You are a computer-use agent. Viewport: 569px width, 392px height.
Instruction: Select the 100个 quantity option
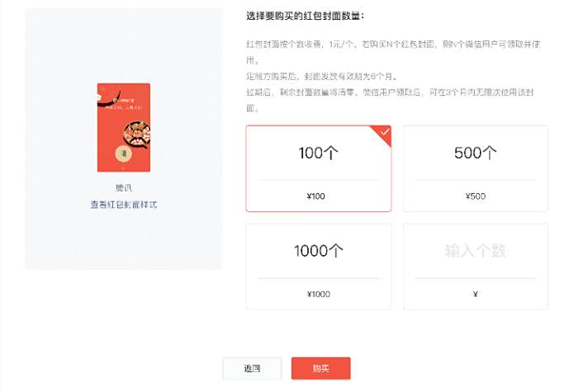pos(319,168)
